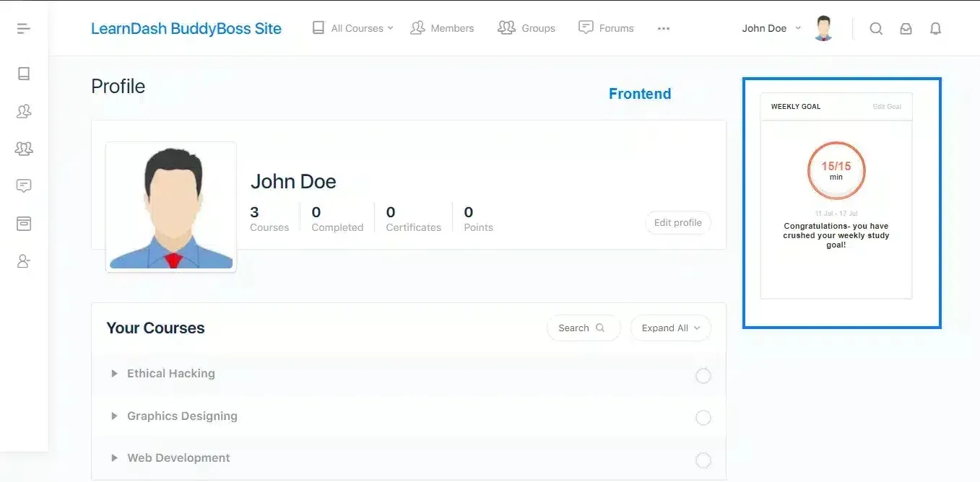Open the Courses book icon in sidebar
The image size is (980, 482).
24,73
